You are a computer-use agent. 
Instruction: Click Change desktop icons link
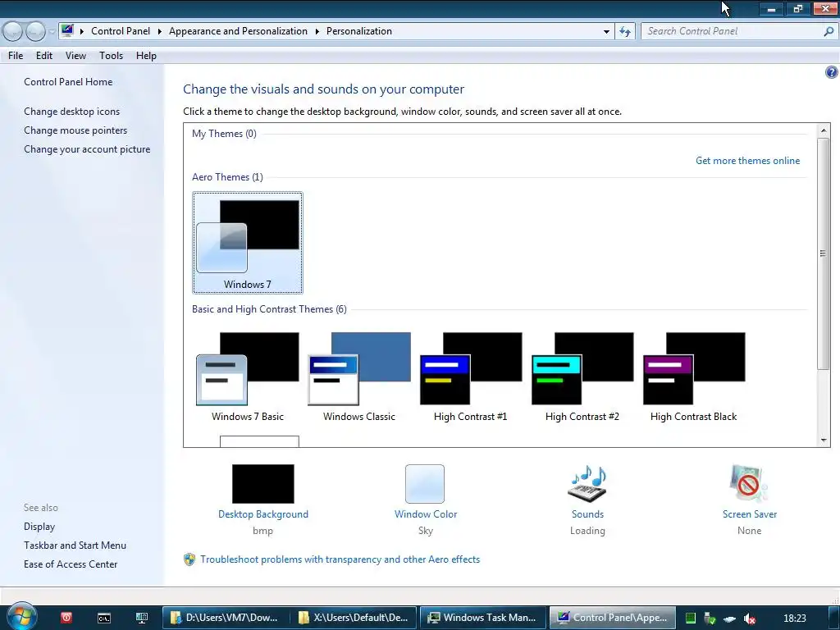[x=72, y=112]
